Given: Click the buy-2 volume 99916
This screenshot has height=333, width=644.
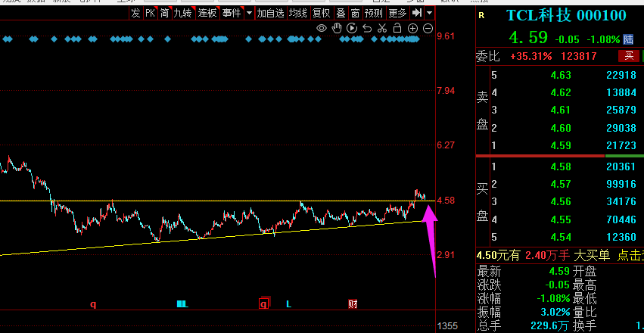Looking at the screenshot, I should click(x=621, y=185).
